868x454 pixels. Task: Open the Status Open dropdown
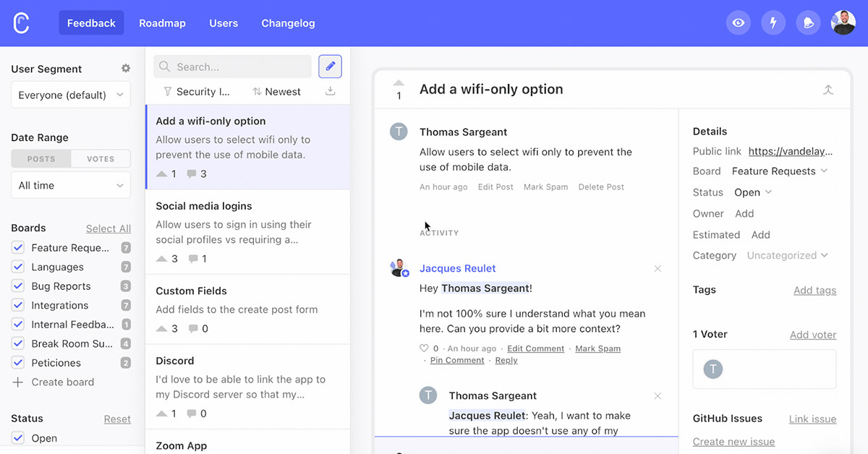coord(753,192)
